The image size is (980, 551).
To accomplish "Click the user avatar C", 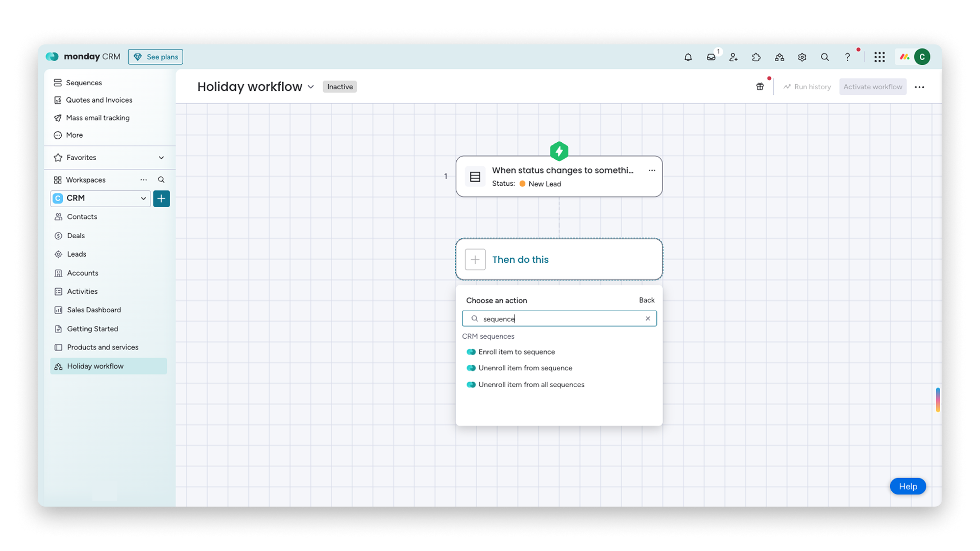I will pos(922,57).
